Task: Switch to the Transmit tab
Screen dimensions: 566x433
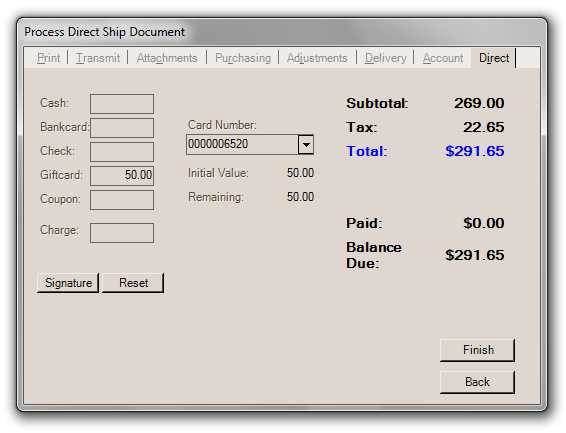Action: click(x=98, y=58)
